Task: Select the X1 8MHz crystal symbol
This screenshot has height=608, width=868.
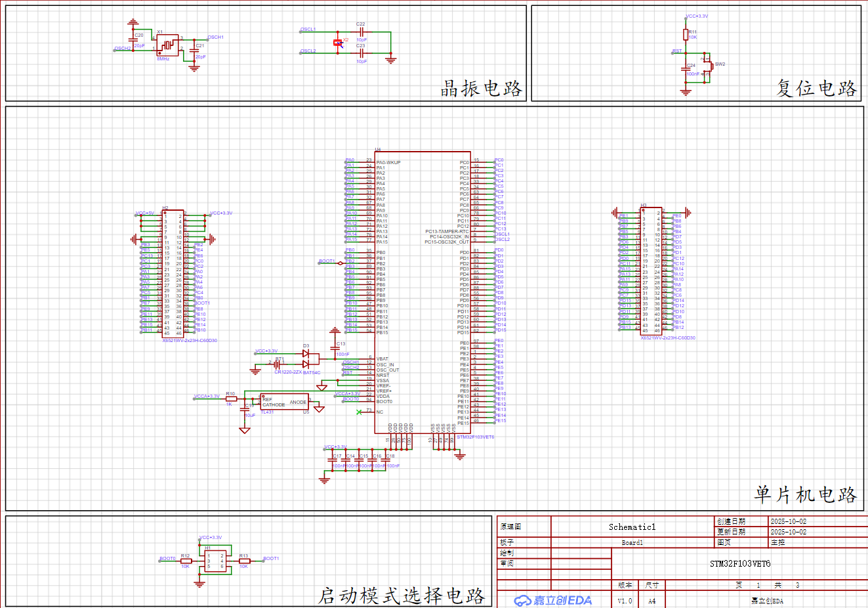Action: pyautogui.click(x=168, y=45)
